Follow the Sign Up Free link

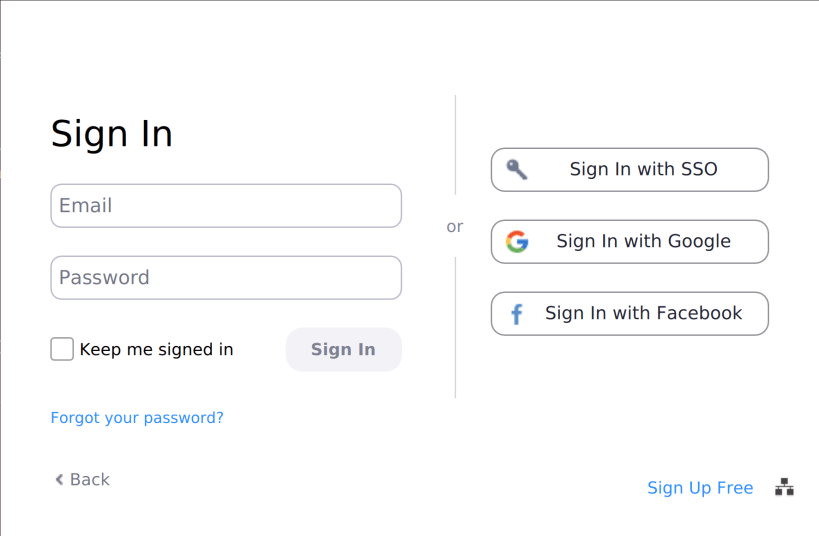700,488
